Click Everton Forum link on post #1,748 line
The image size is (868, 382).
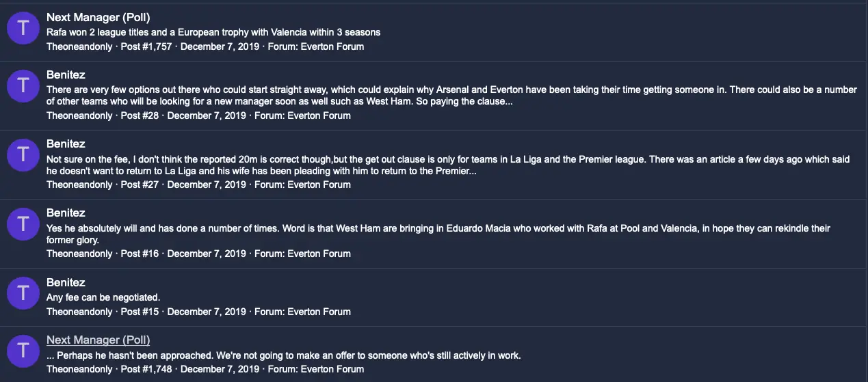click(332, 369)
